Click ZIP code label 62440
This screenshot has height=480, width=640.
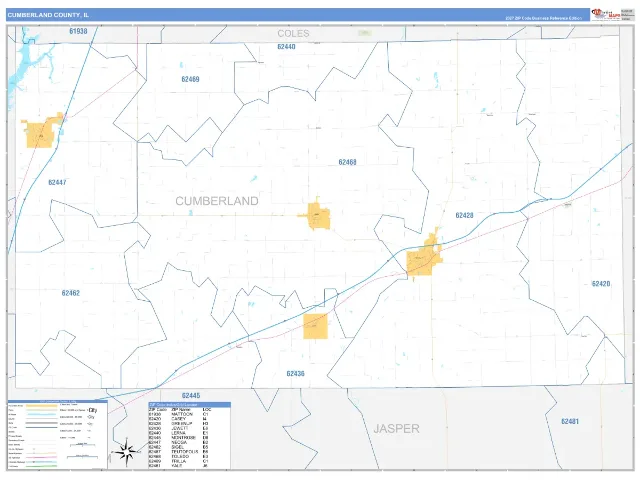[x=286, y=47]
